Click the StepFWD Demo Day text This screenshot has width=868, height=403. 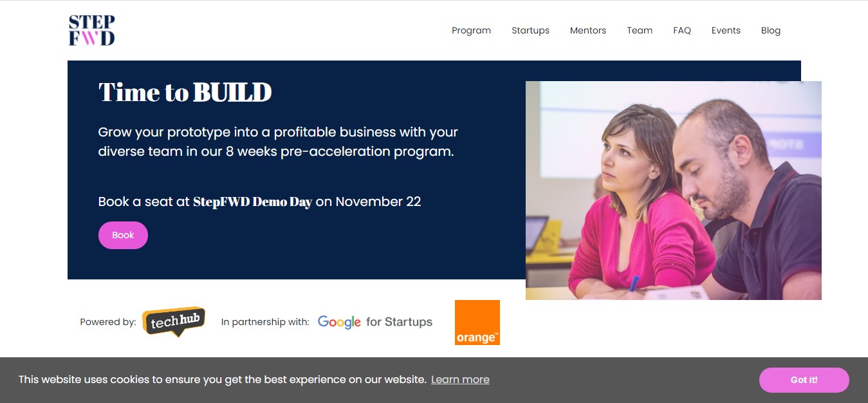click(252, 201)
